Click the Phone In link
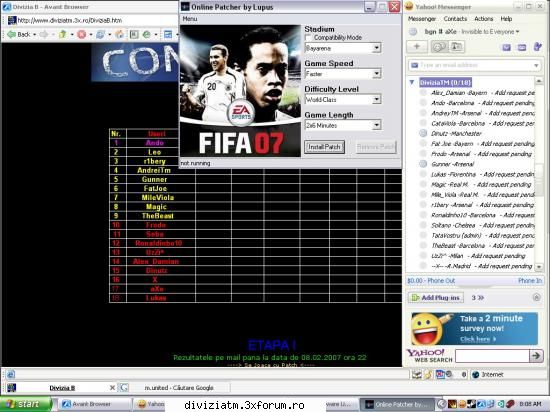 coord(530,281)
